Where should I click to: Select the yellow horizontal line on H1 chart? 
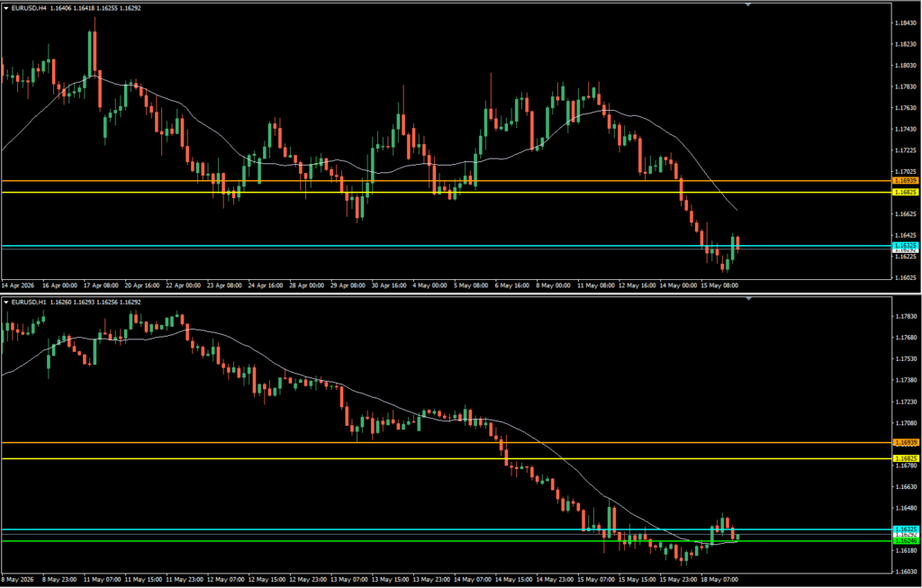447,458
